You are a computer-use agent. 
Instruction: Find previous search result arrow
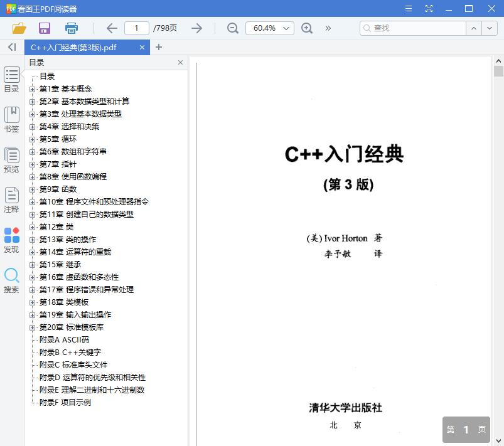(474, 28)
